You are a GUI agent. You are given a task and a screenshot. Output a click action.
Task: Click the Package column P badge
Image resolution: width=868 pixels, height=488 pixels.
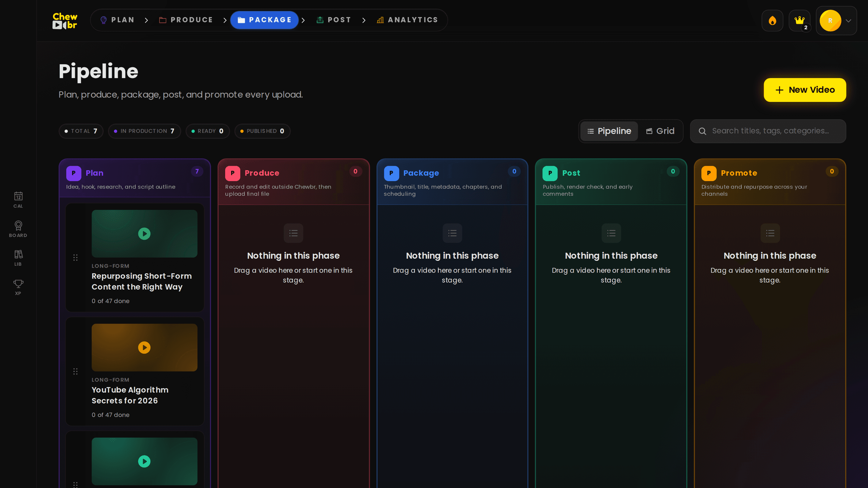(391, 173)
